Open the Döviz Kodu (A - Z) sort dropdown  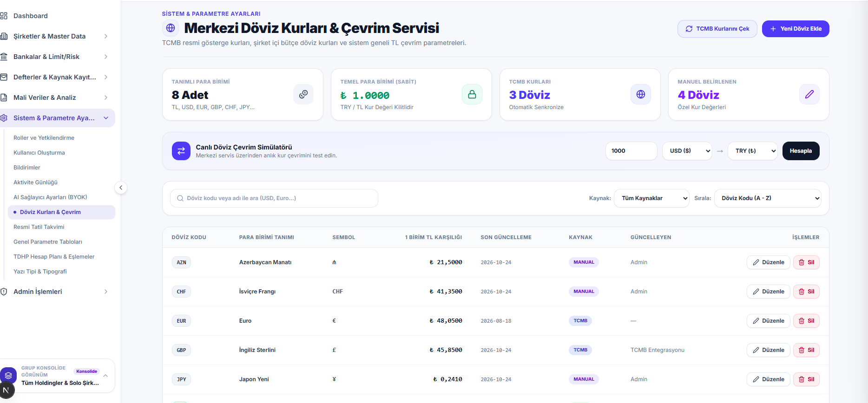point(768,198)
